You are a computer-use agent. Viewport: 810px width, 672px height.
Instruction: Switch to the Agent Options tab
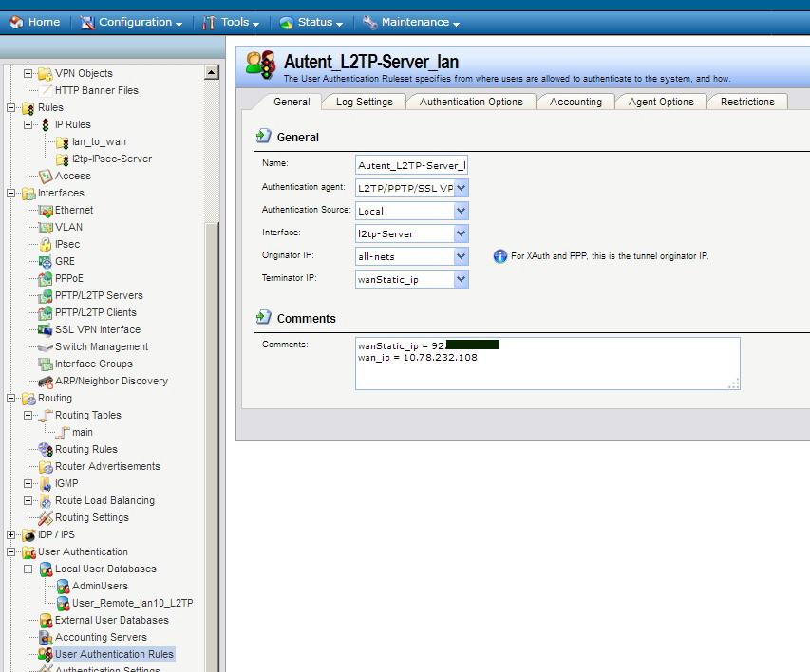661,102
